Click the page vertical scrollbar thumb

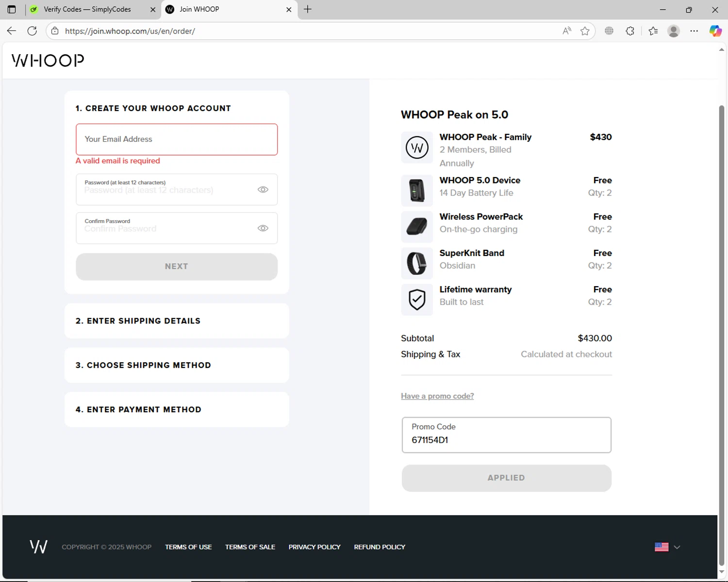pos(722,335)
